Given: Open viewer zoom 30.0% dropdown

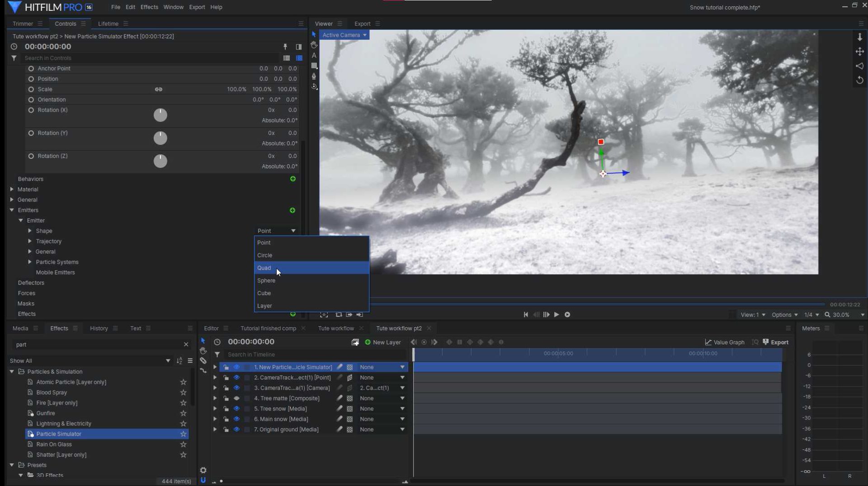Looking at the screenshot, I should click(x=844, y=315).
